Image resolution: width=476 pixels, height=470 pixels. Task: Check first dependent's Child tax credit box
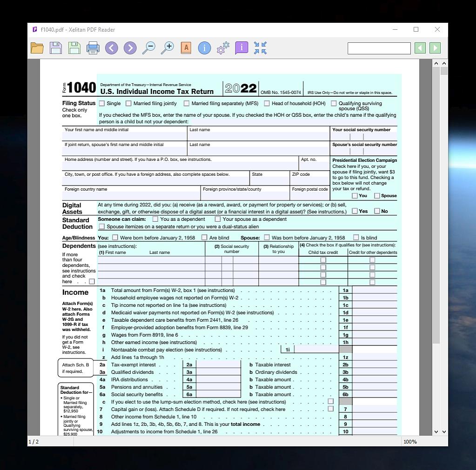pos(323,260)
